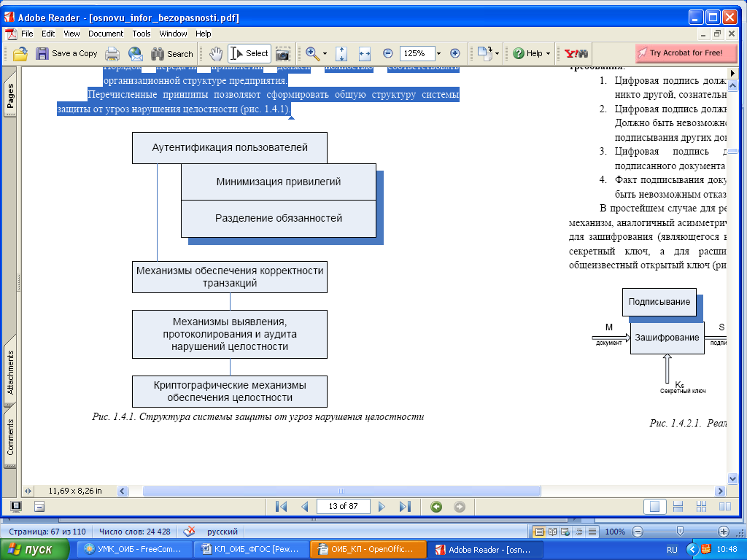Go to previous page button
This screenshot has width=747, height=560.
click(305, 507)
